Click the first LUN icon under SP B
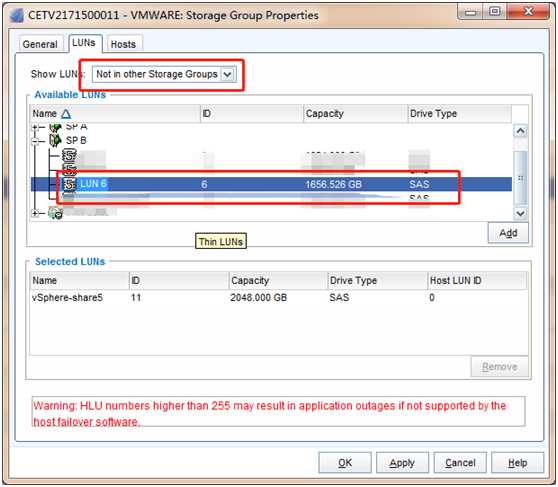Screen dimensions: 558x487 (69, 155)
